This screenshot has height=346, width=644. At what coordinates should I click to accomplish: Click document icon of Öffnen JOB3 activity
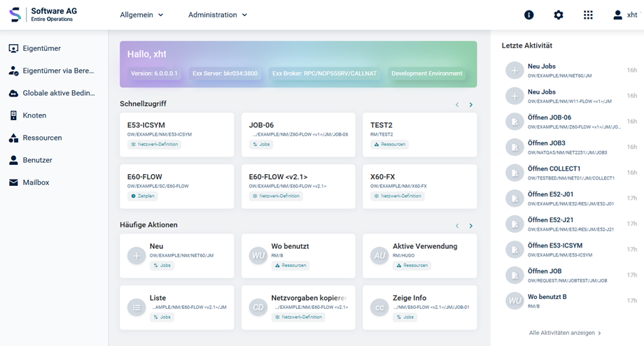pos(514,147)
